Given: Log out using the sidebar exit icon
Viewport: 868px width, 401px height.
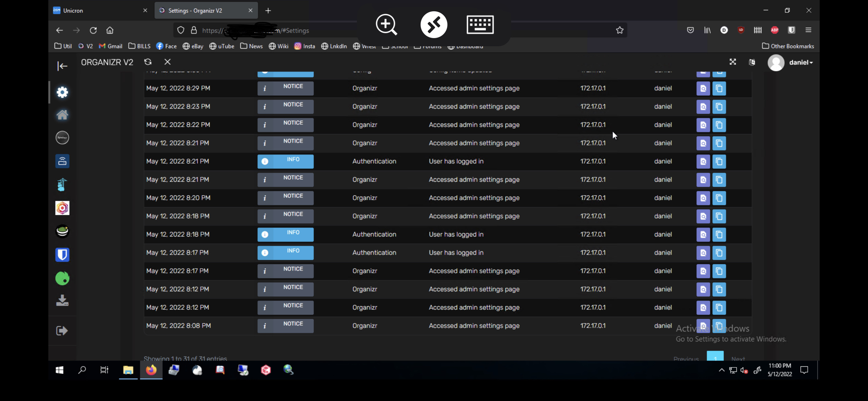Looking at the screenshot, I should [61, 330].
